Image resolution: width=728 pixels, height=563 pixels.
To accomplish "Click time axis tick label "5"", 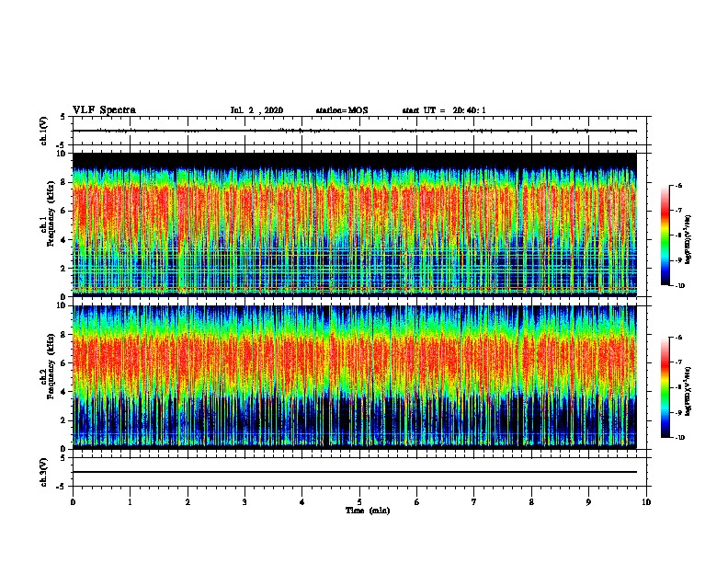I will (x=359, y=502).
